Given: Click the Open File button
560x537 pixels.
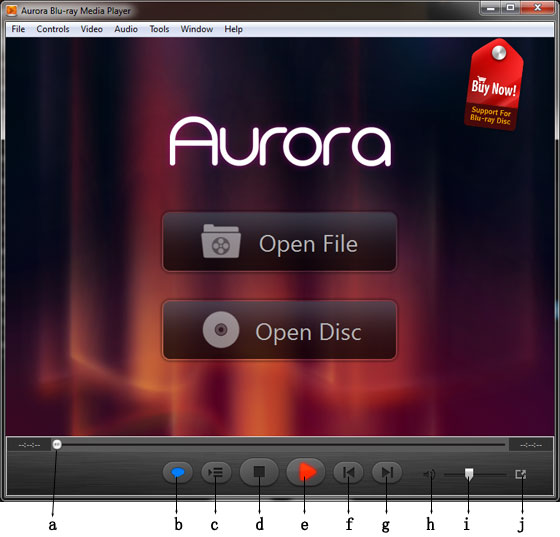Looking at the screenshot, I should [x=279, y=242].
